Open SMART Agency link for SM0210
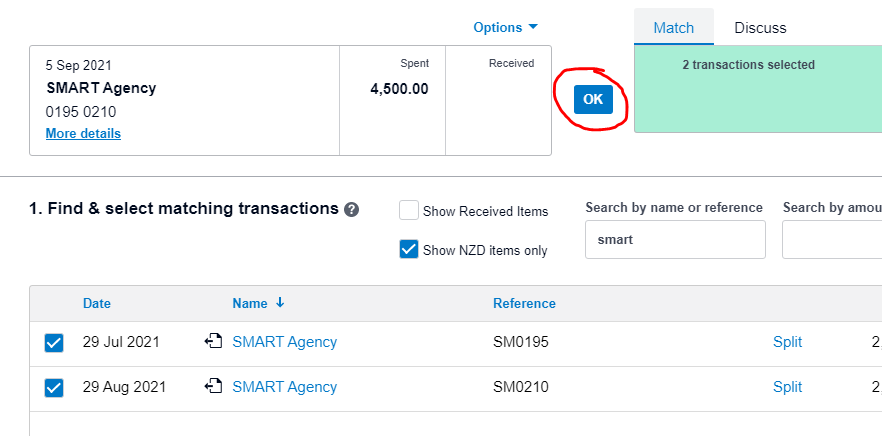 click(285, 386)
